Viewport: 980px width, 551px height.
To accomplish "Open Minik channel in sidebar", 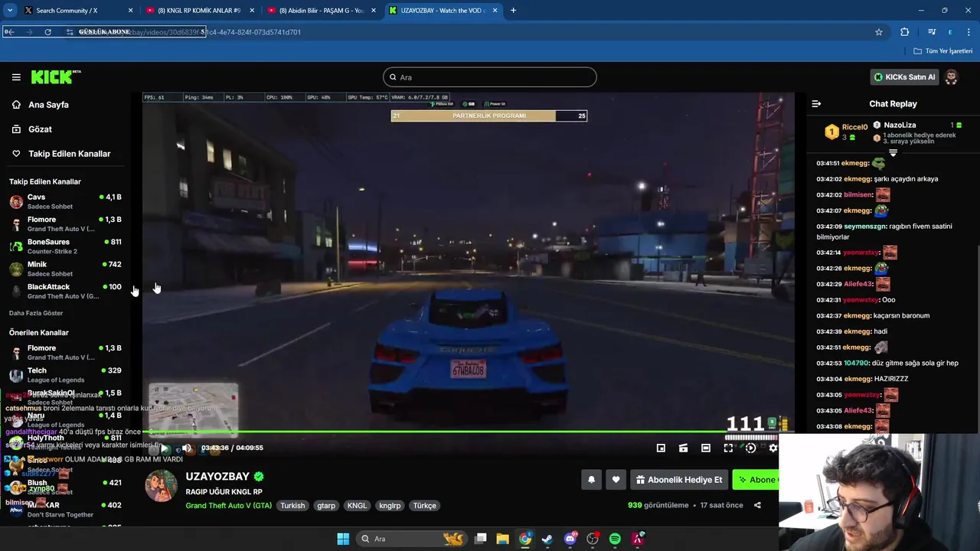I will pyautogui.click(x=65, y=269).
